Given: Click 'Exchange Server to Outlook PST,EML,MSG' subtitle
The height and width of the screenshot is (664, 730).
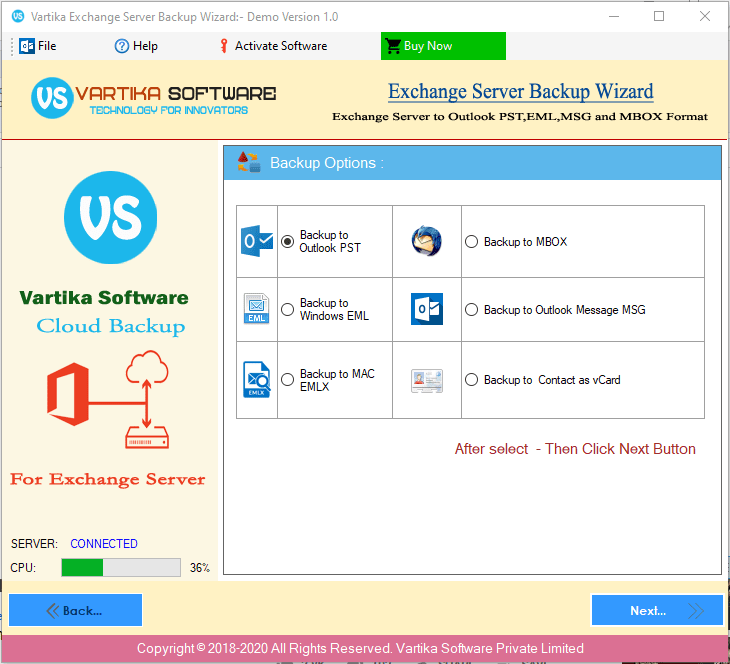Looking at the screenshot, I should pyautogui.click(x=520, y=116).
